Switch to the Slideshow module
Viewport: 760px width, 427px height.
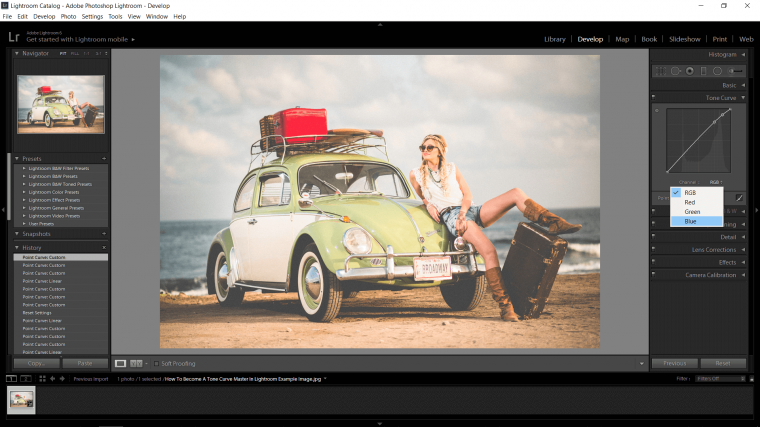click(x=684, y=39)
